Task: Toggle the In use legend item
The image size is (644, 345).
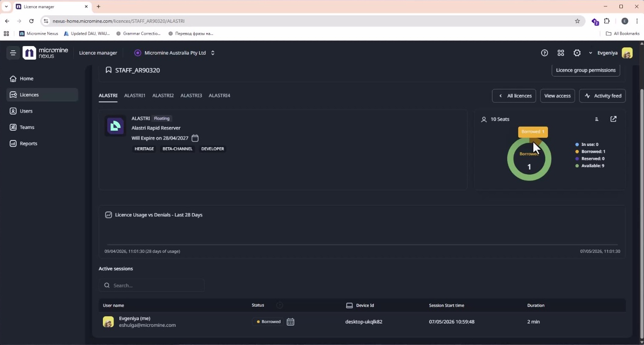Action: (x=587, y=145)
